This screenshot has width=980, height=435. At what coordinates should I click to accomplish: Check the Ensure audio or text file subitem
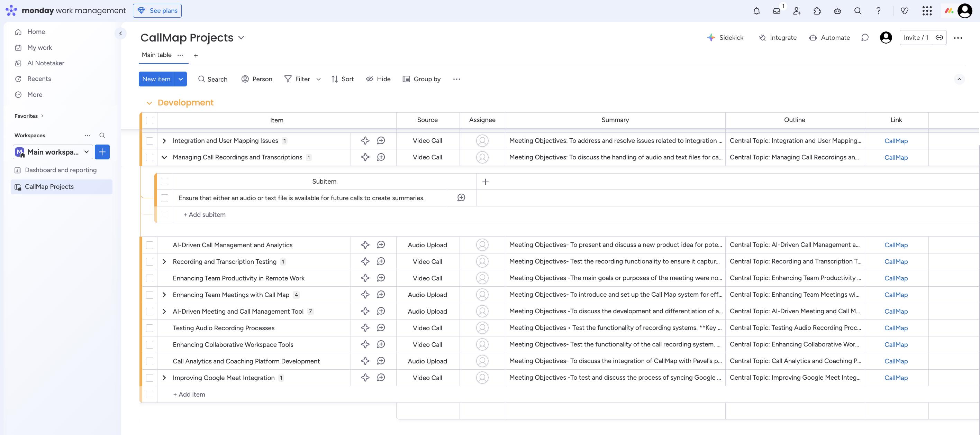coord(164,198)
